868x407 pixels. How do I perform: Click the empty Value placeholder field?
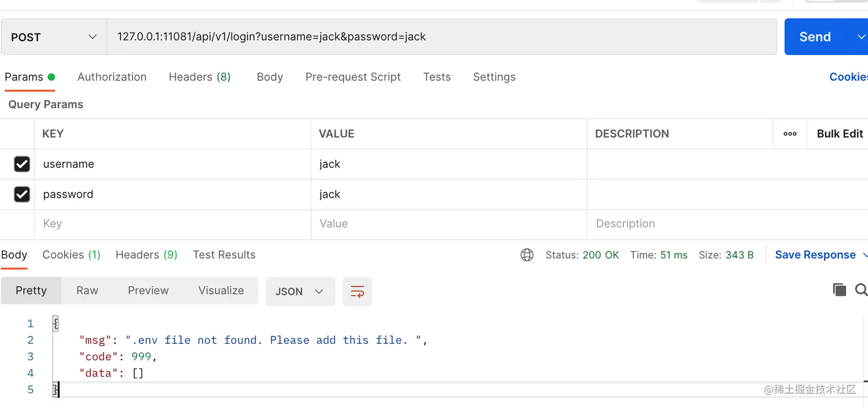(449, 224)
